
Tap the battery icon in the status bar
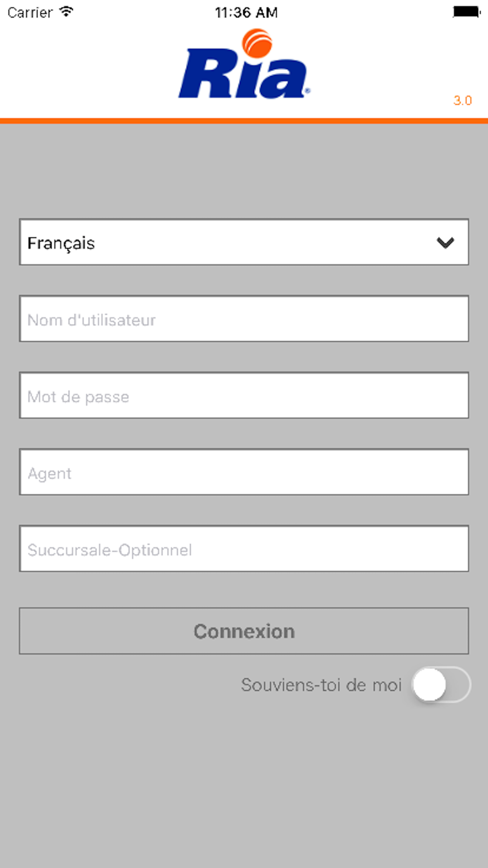point(467,12)
